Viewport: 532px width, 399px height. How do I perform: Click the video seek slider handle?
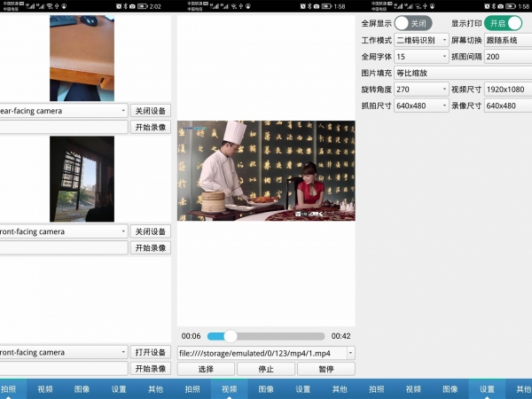click(x=231, y=336)
